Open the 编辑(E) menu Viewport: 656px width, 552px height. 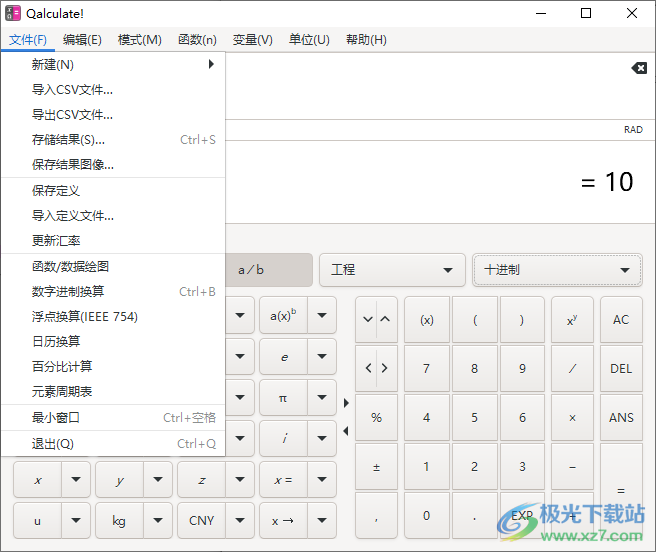click(x=82, y=40)
